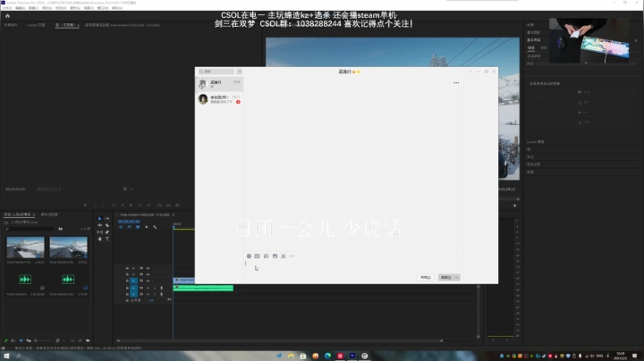Select the Hand tool

[x=100, y=239]
